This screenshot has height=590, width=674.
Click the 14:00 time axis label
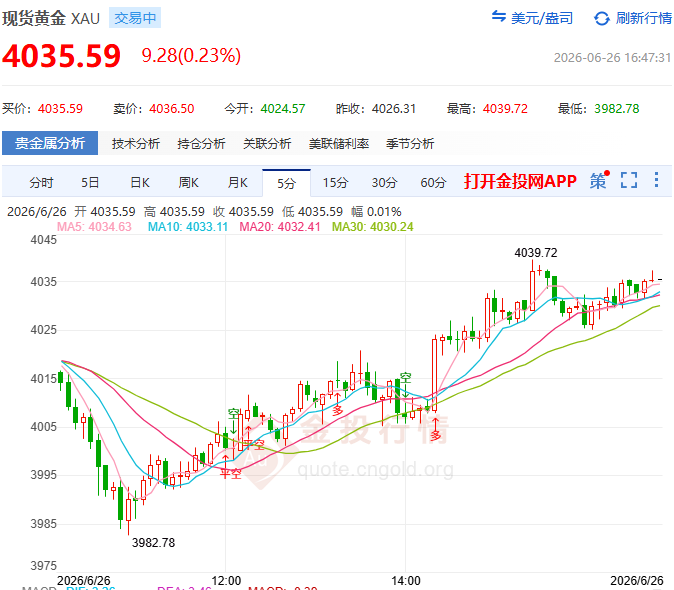tap(406, 581)
